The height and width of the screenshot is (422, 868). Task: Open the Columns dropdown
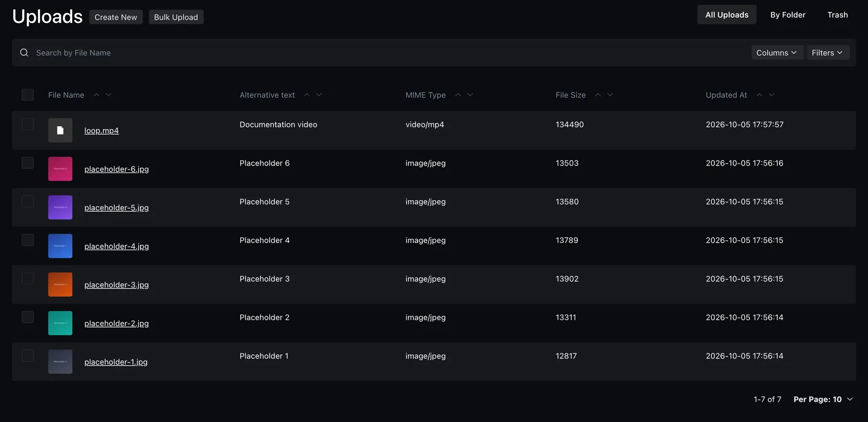click(x=777, y=53)
